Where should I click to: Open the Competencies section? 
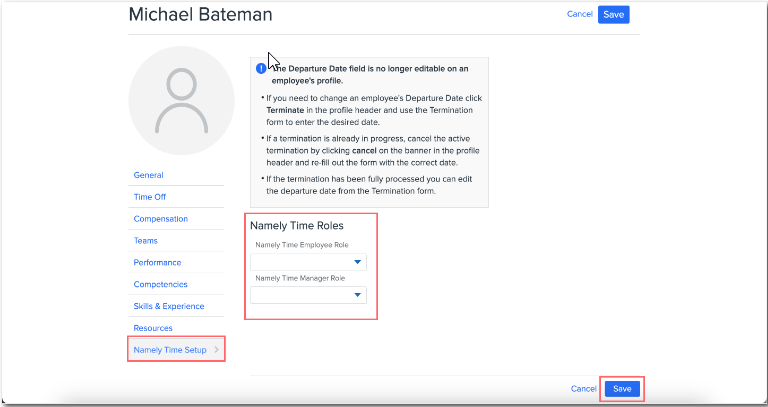[160, 285]
